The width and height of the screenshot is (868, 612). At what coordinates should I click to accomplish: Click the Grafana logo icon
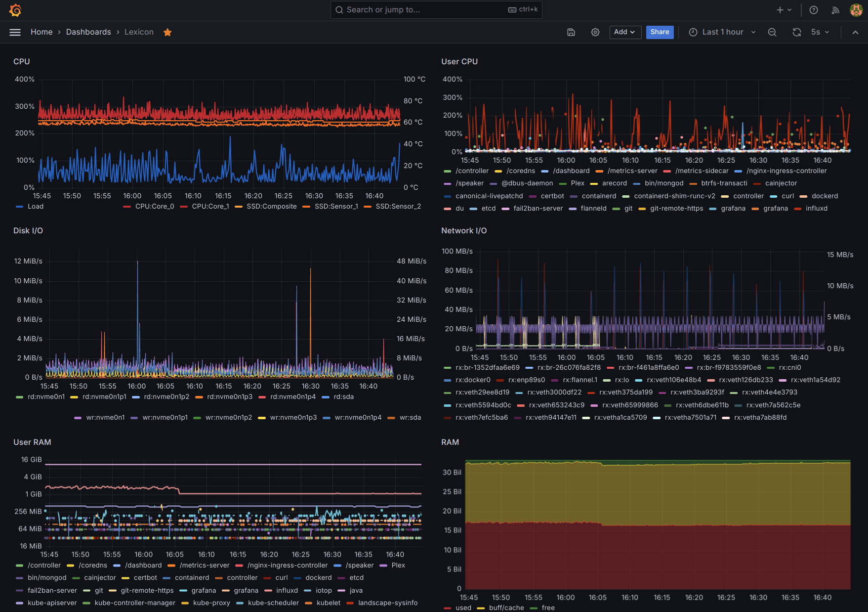15,10
